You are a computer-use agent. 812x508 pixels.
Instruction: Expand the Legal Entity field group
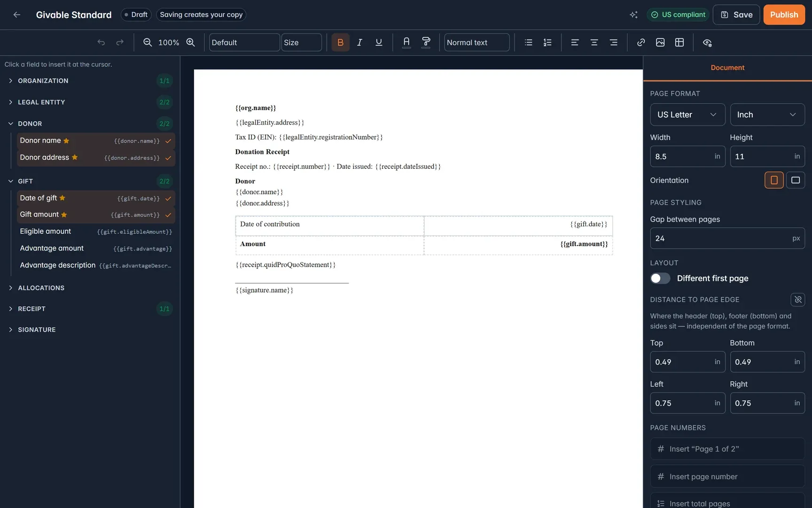point(90,102)
